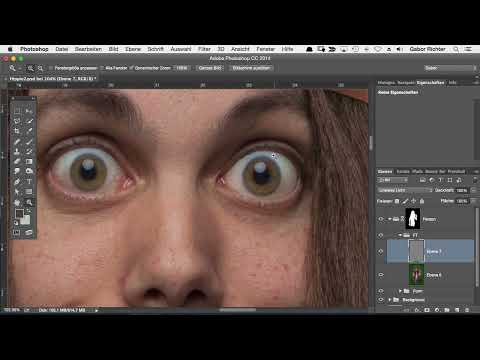The width and height of the screenshot is (480, 360).
Task: Click Zoom Out icon in options bar
Action: pyautogui.click(x=40, y=68)
